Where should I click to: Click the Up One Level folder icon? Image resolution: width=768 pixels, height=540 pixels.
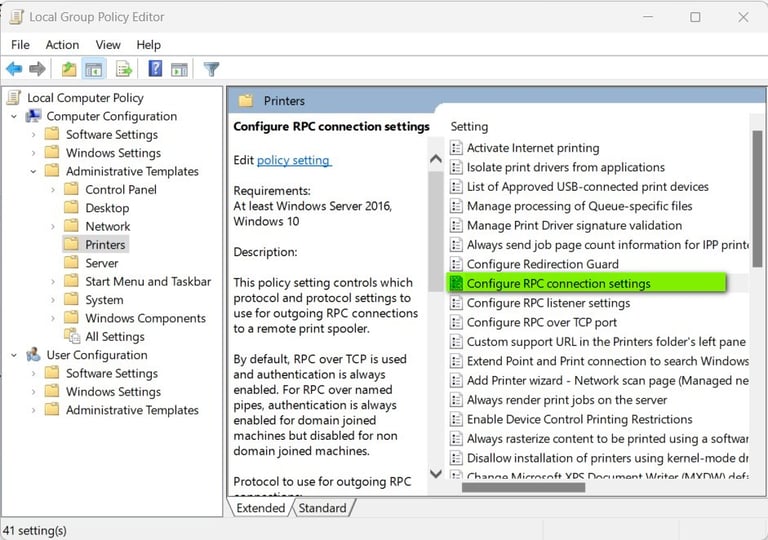click(x=68, y=69)
